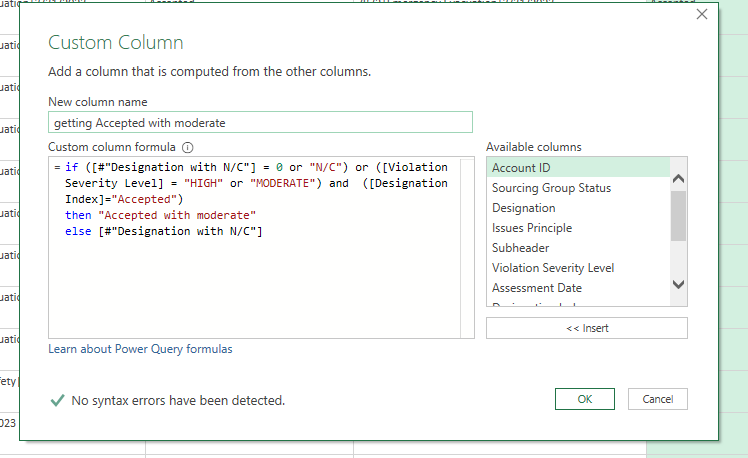Select Subheader column in the list
The height and width of the screenshot is (458, 748).
click(578, 248)
